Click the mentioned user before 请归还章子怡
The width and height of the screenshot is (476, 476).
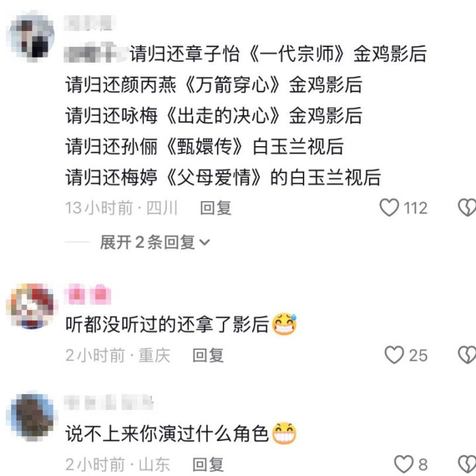pos(96,54)
